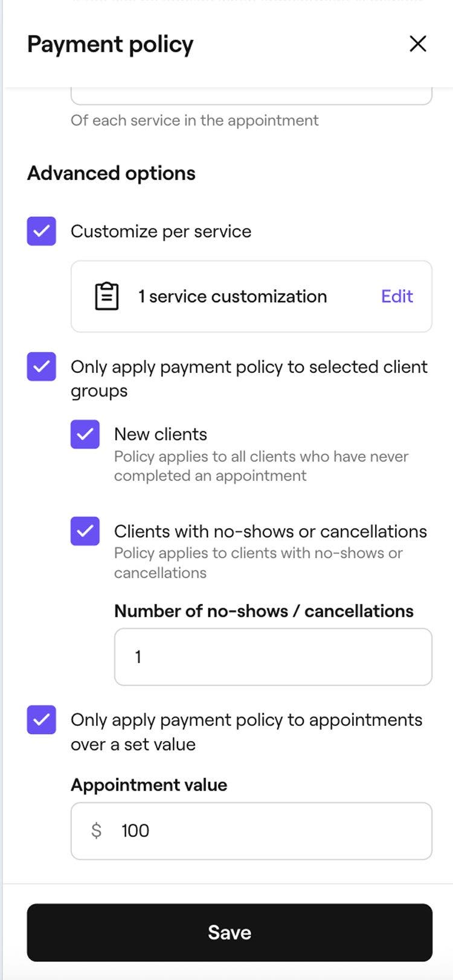
Task: Click the "Advanced options" heading
Action: 111,173
